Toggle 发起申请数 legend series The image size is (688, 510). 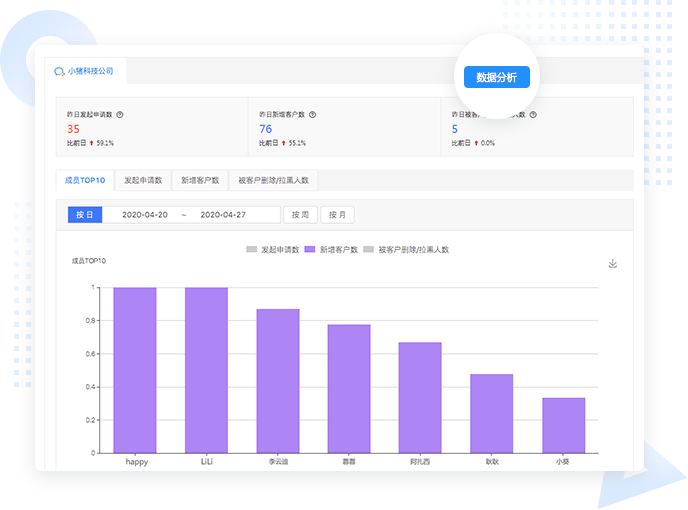[x=273, y=249]
